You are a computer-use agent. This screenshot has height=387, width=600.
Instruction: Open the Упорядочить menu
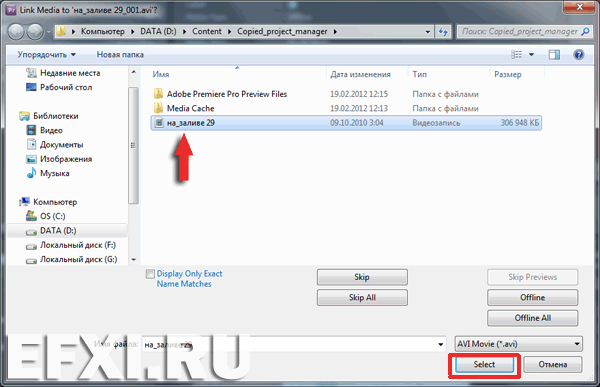(46, 55)
